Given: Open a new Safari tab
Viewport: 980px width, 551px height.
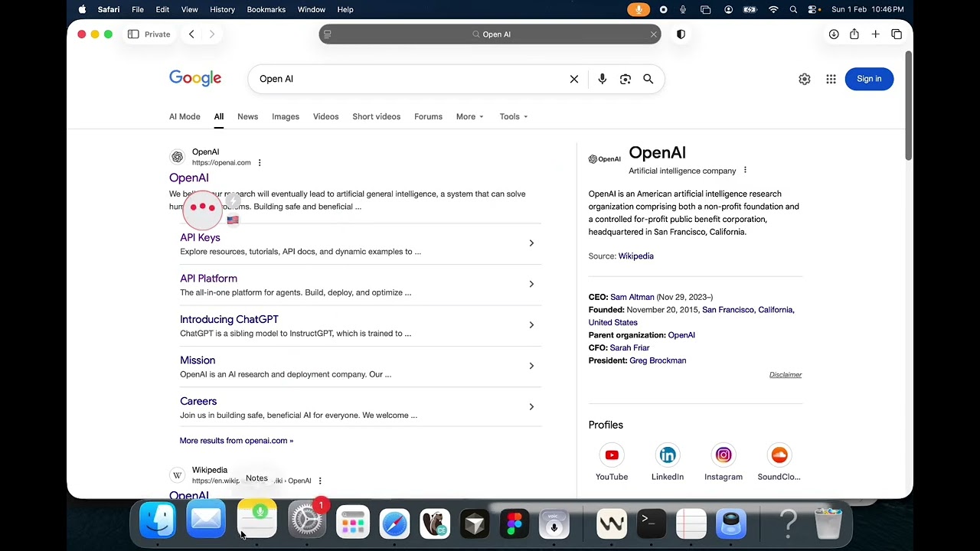Looking at the screenshot, I should click(875, 34).
